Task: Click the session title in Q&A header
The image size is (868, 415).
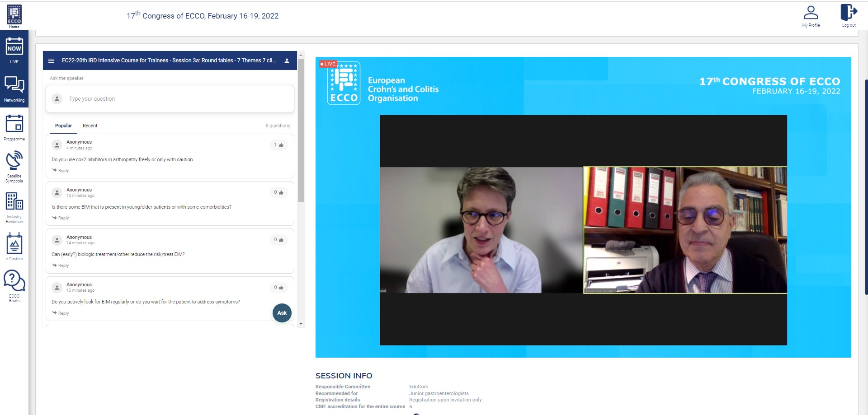Action: [x=169, y=61]
